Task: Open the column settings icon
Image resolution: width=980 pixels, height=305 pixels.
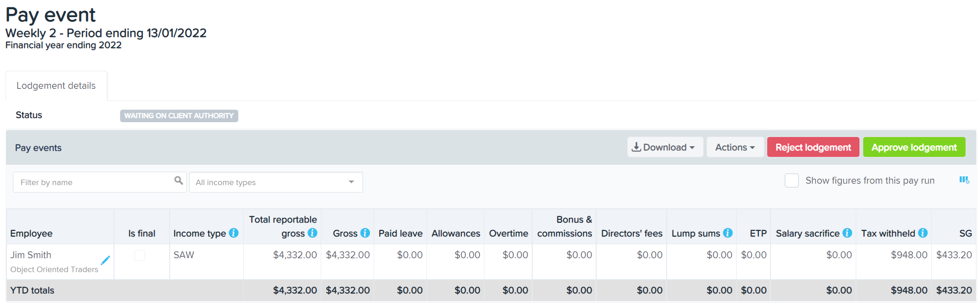Action: pos(964,180)
